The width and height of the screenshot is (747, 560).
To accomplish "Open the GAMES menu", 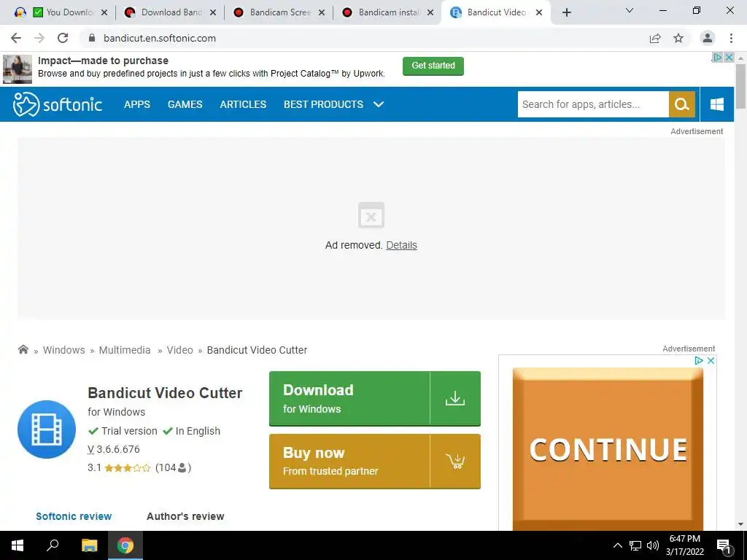I will coord(185,104).
